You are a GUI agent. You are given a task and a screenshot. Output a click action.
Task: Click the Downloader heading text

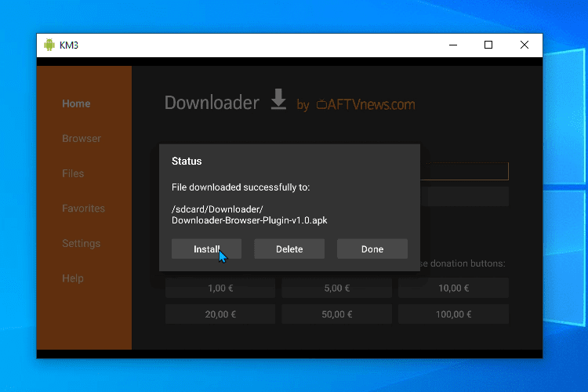[212, 103]
